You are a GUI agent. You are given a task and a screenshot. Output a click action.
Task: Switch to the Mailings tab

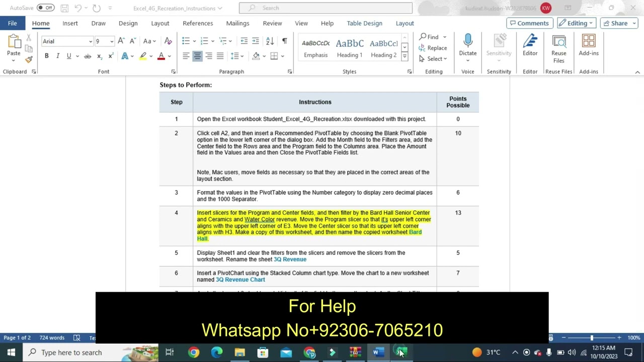(237, 23)
